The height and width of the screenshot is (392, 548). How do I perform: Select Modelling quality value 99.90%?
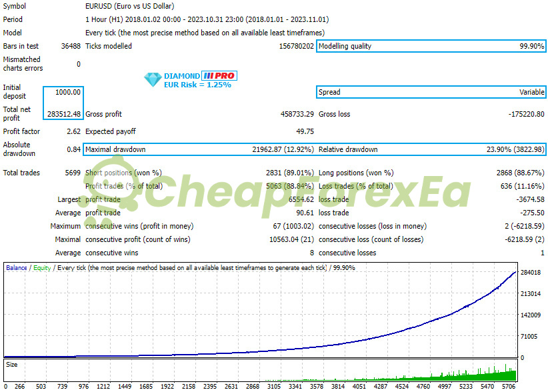pos(531,46)
